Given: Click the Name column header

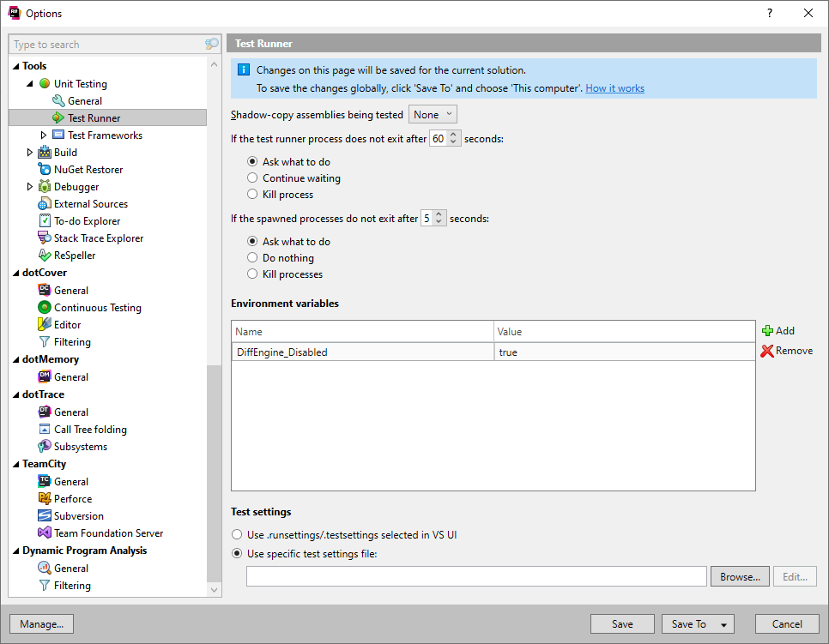Looking at the screenshot, I should (x=363, y=331).
